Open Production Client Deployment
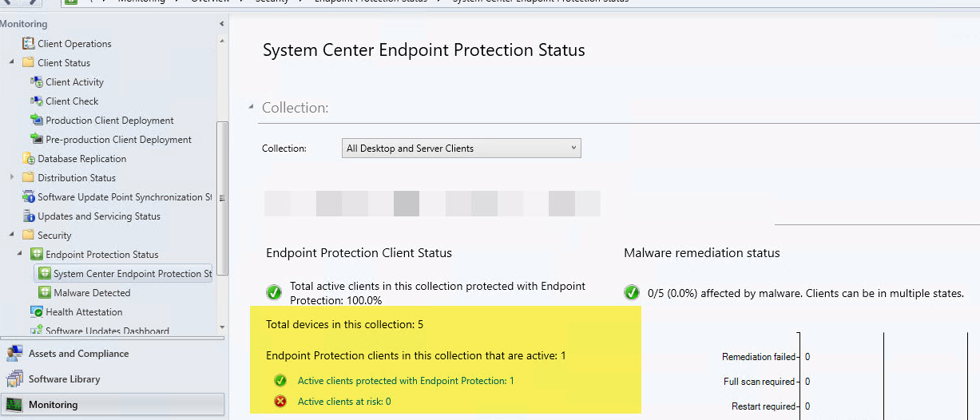This screenshot has width=980, height=420. pos(109,121)
